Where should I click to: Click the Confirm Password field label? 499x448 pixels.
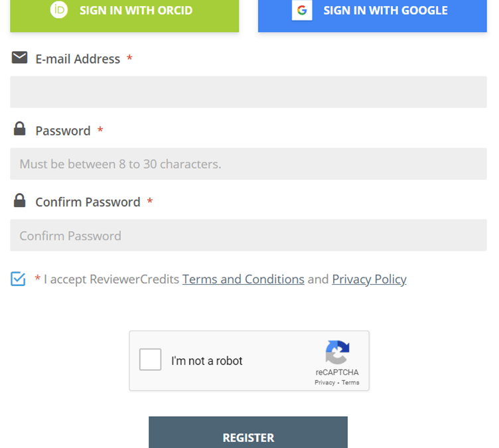pyautogui.click(x=88, y=202)
